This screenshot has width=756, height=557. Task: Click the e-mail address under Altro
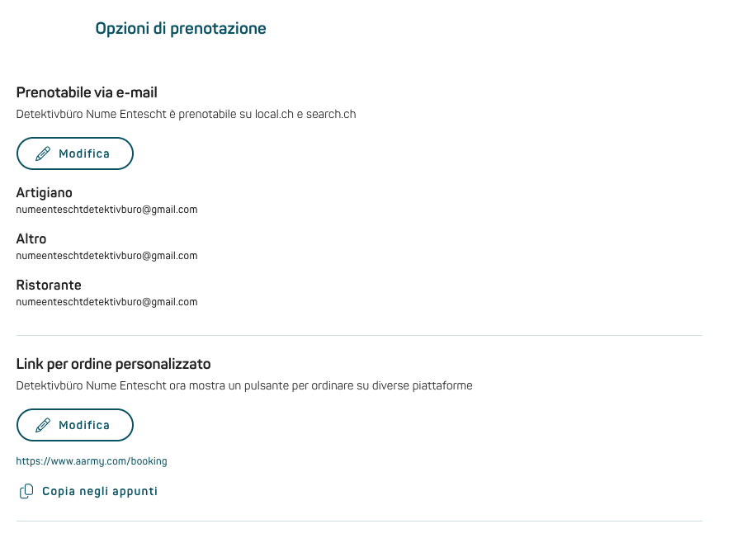(x=106, y=256)
